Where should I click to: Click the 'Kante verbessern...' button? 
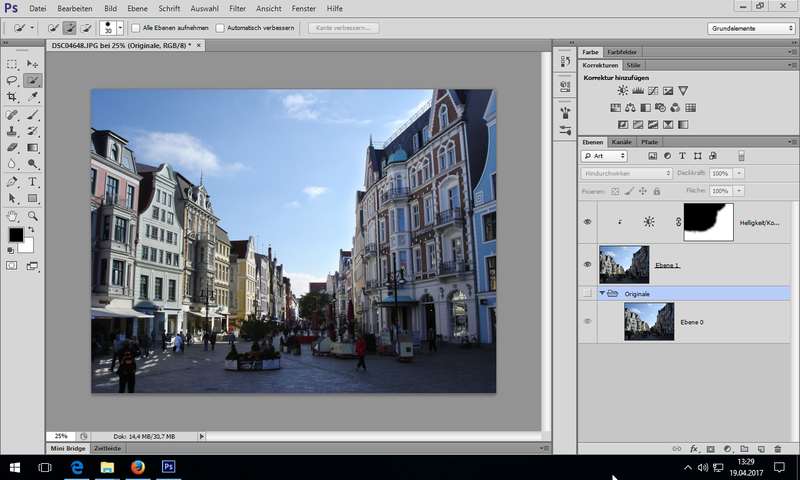(343, 28)
